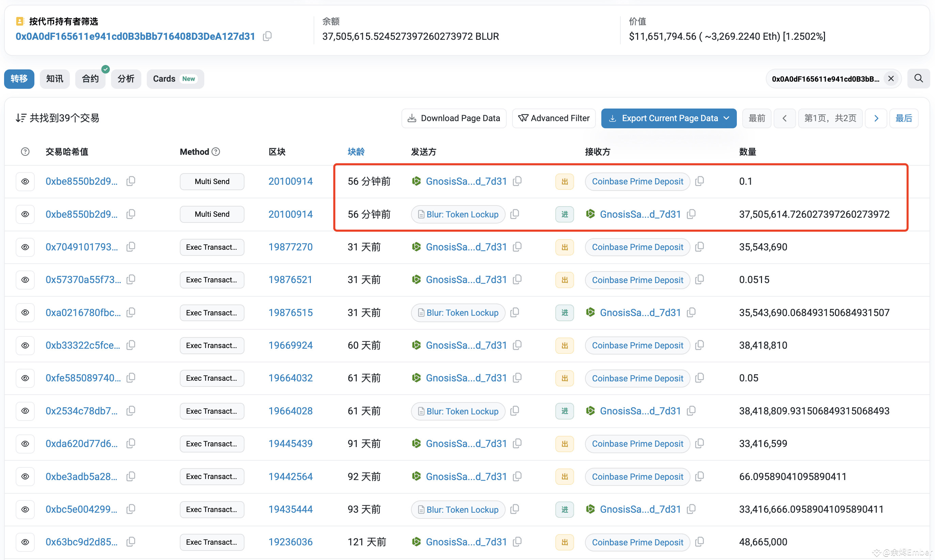Click the next page chevron in pagination
The image size is (935, 560).
876,118
